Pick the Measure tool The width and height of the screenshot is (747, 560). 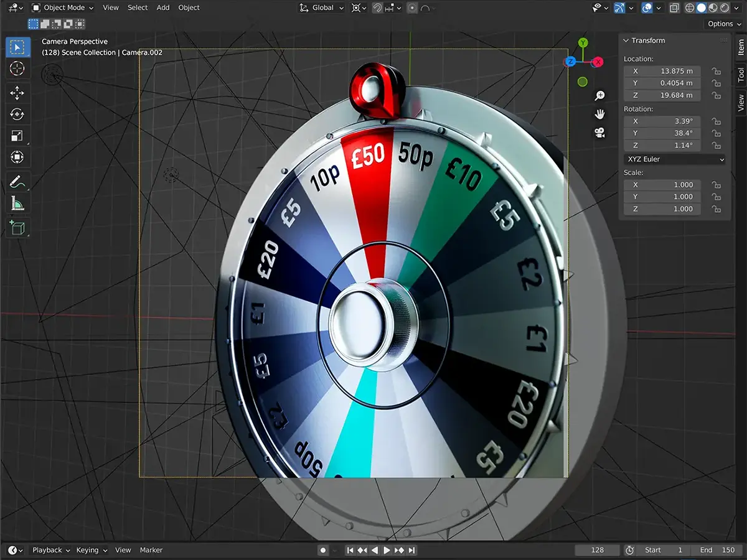[17, 203]
